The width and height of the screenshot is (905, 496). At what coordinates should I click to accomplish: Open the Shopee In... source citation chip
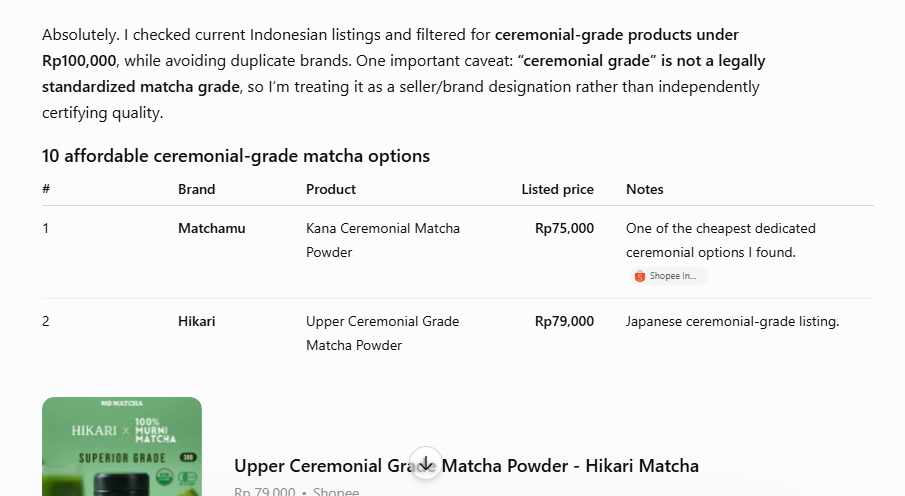point(668,276)
